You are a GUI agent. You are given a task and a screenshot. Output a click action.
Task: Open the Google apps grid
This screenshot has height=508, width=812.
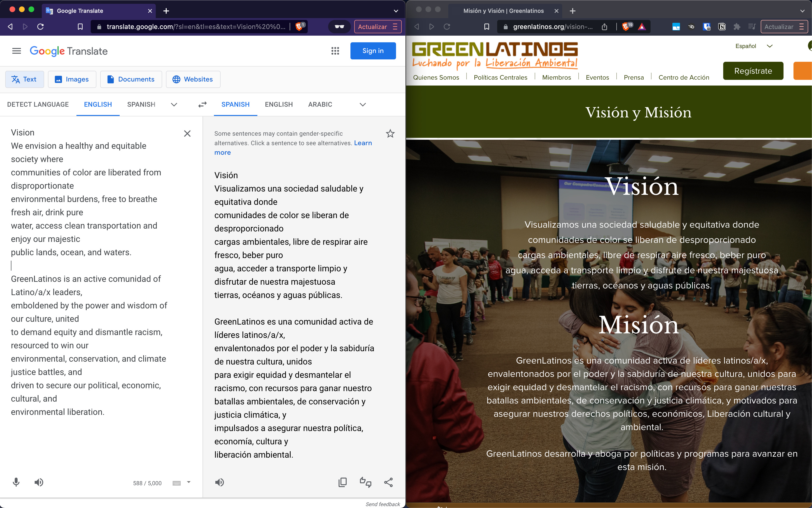coord(335,51)
